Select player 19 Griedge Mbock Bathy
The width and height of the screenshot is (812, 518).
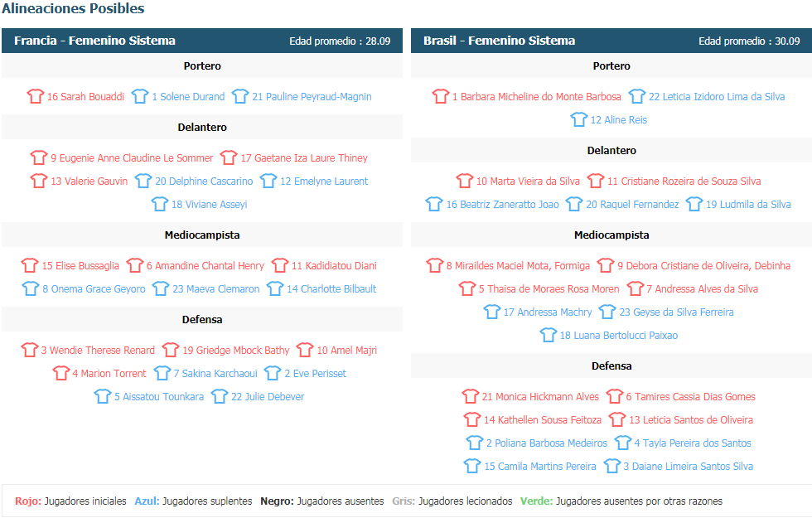[235, 351]
